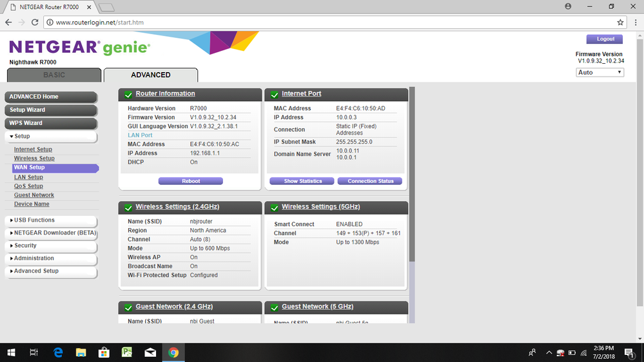Click the browser reload icon
644x362 pixels.
(36, 22)
